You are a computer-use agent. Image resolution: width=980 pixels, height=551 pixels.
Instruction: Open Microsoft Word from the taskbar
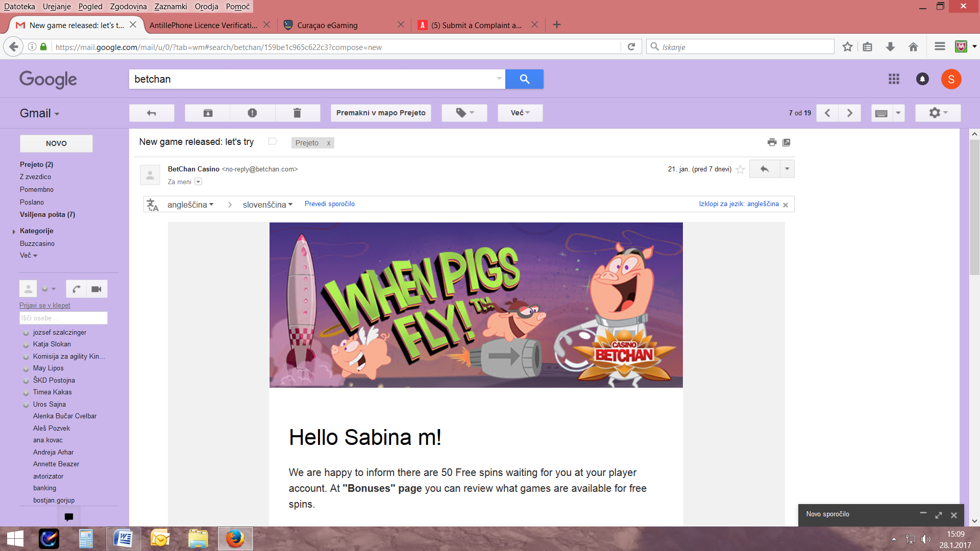pos(124,539)
